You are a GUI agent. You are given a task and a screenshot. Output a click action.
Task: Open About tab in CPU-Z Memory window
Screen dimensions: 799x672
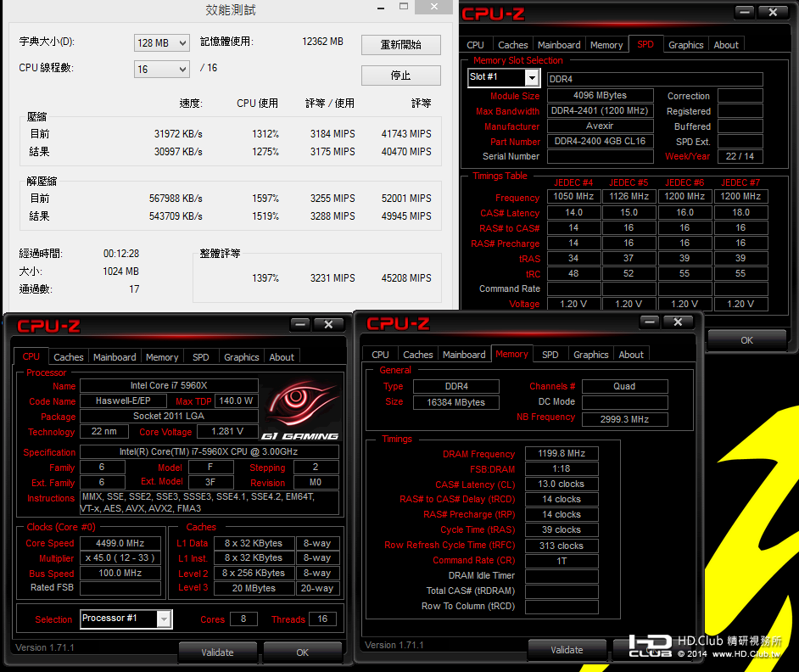click(631, 355)
